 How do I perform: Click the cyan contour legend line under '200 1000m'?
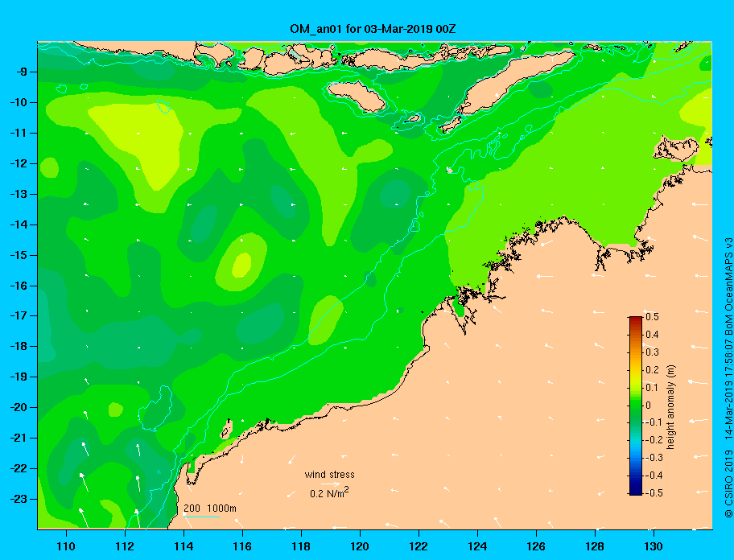(x=201, y=517)
